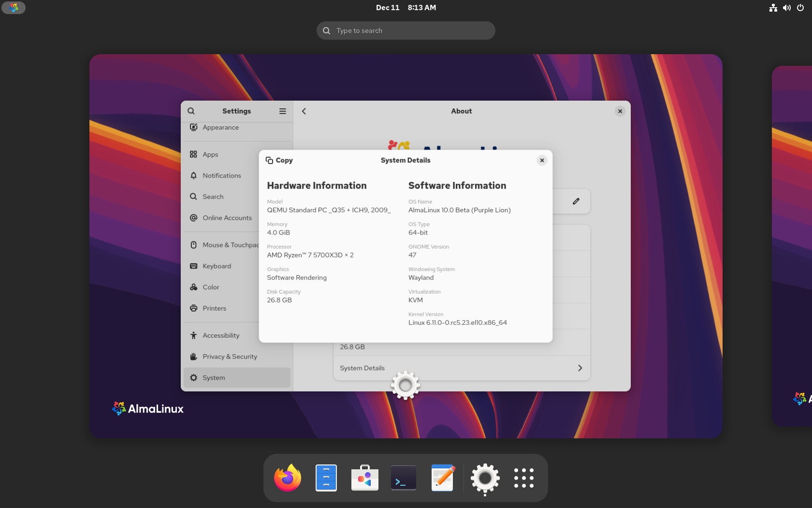
Task: Click the model text QEMU Standard PC
Action: (329, 210)
